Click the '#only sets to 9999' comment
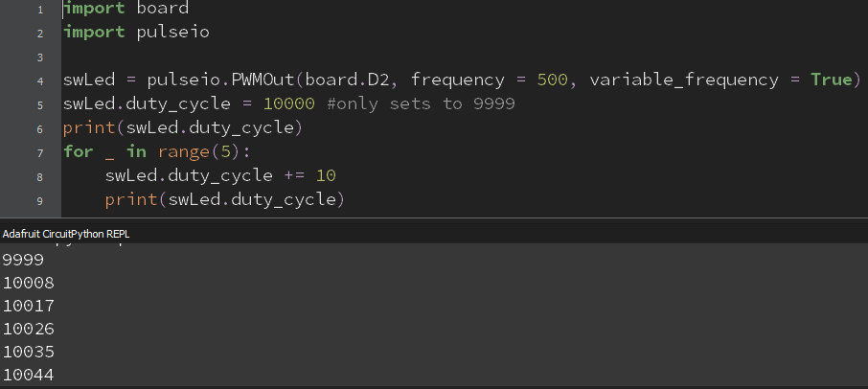This screenshot has height=389, width=868. [421, 104]
